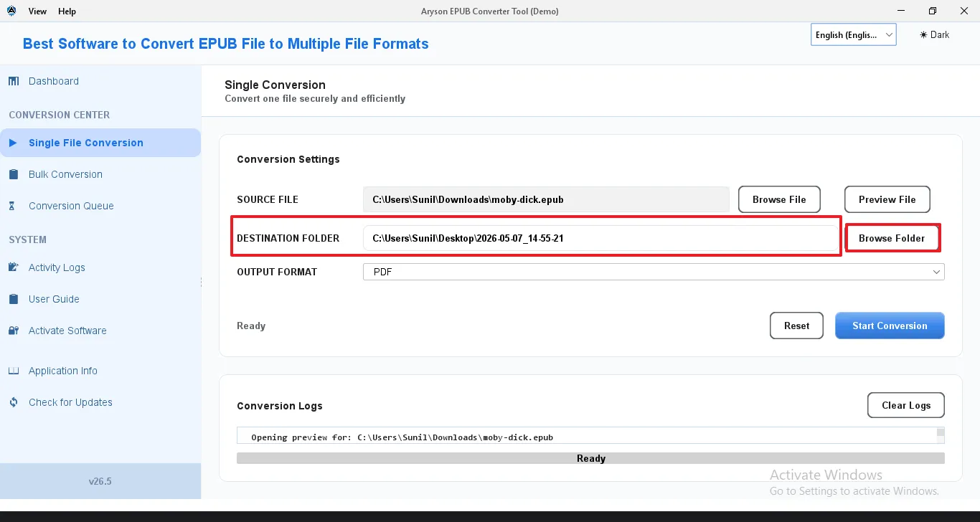980x522 pixels.
Task: Open the Help menu
Action: pyautogui.click(x=67, y=11)
